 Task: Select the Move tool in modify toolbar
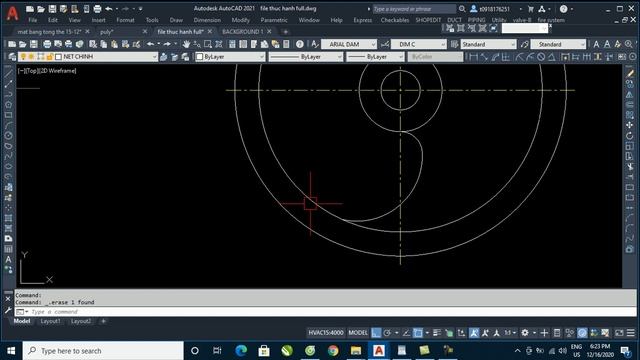coord(630,125)
